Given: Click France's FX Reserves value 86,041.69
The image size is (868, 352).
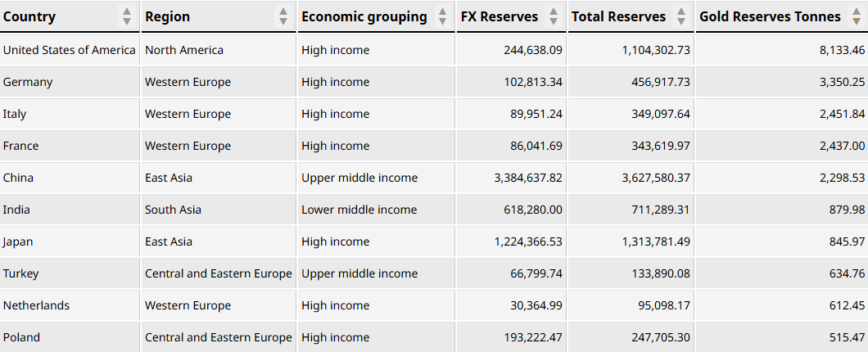Looking at the screenshot, I should [x=536, y=146].
